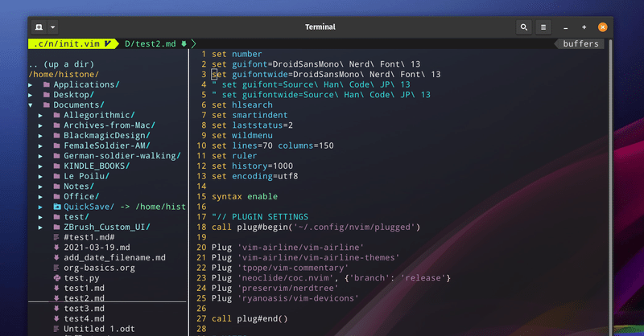Click the terminal vertical scrollbar
The width and height of the screenshot is (644, 336).
[x=609, y=189]
